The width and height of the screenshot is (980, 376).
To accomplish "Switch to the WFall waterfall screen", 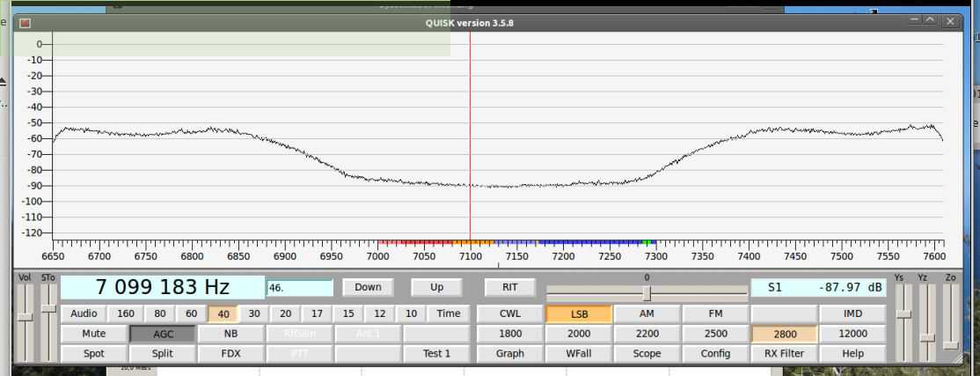I will 579,353.
